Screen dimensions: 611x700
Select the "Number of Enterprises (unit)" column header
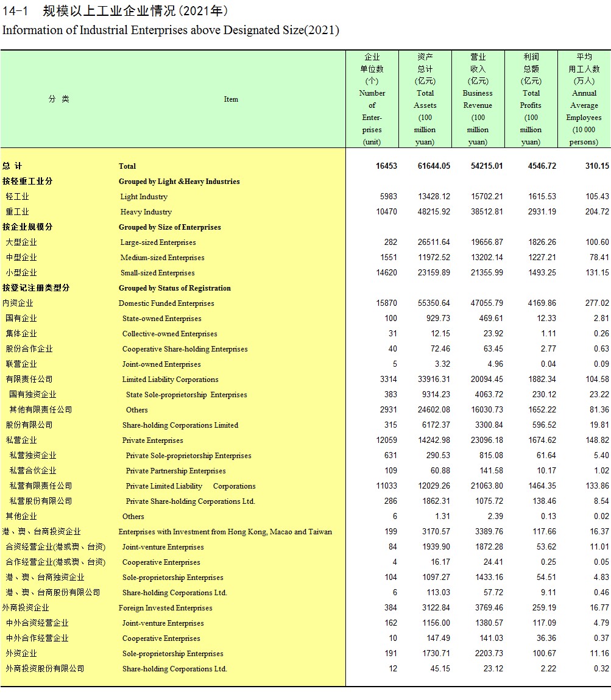(x=372, y=99)
